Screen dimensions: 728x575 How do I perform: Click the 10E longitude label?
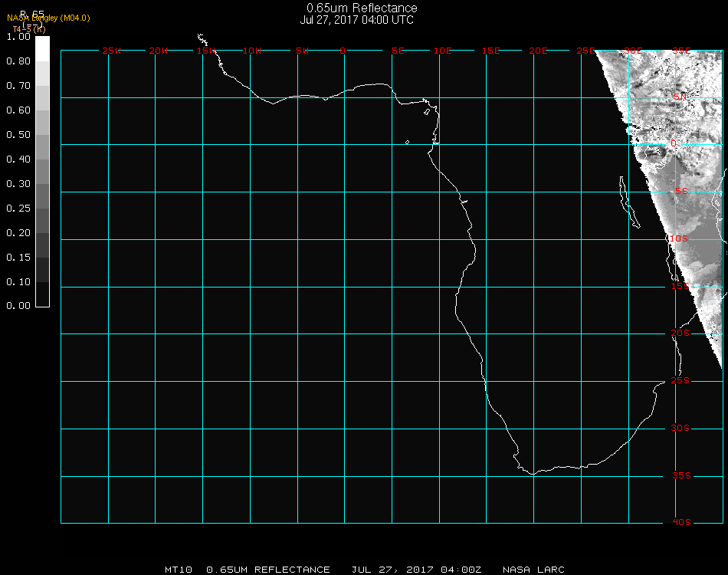coord(442,51)
